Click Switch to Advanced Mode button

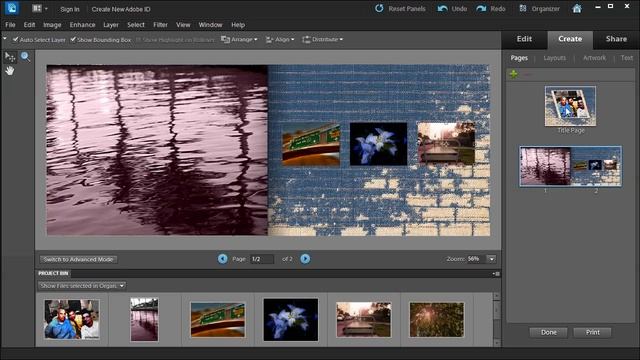point(78,259)
